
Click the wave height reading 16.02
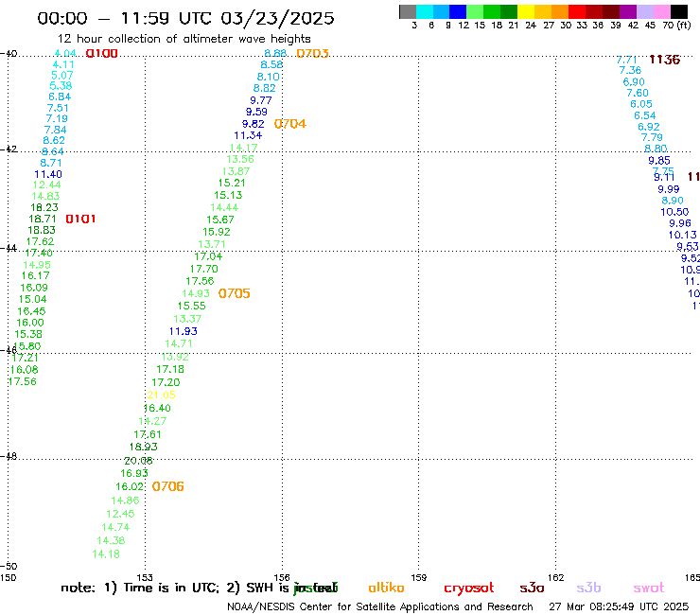pyautogui.click(x=130, y=486)
